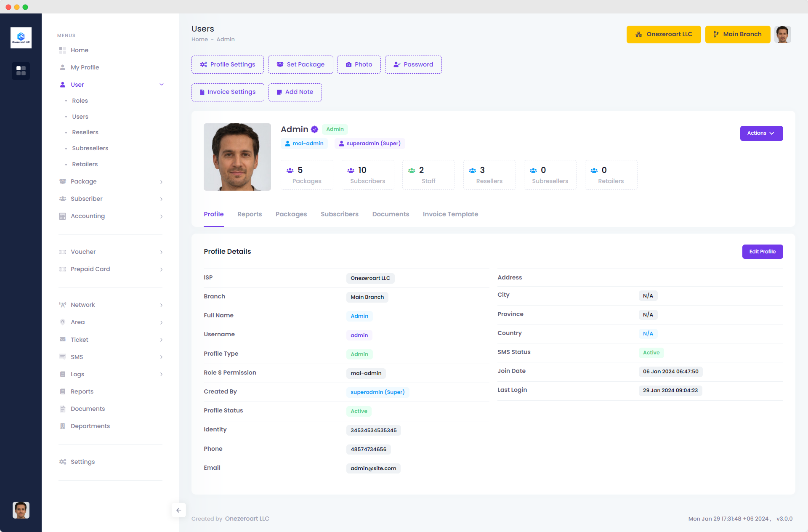Screen dimensions: 808x532
Task: Click the Onezeroart logo in sidebar
Action: 21,38
